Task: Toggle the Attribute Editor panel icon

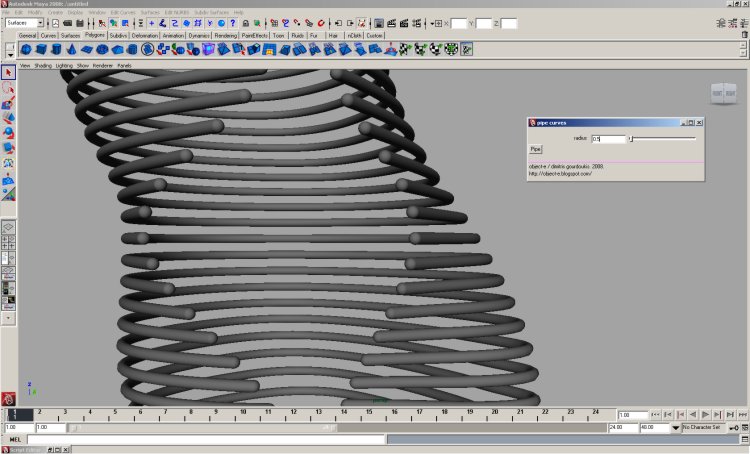Action: click(x=721, y=23)
